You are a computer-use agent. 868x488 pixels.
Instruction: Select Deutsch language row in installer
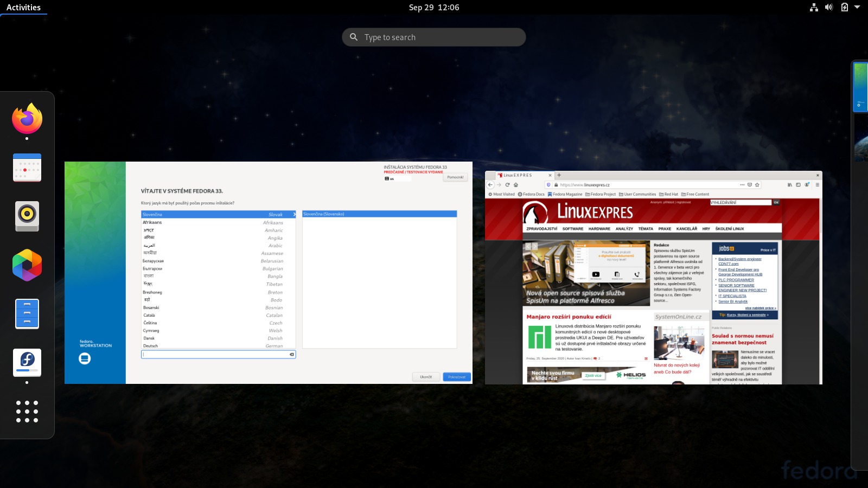(218, 345)
